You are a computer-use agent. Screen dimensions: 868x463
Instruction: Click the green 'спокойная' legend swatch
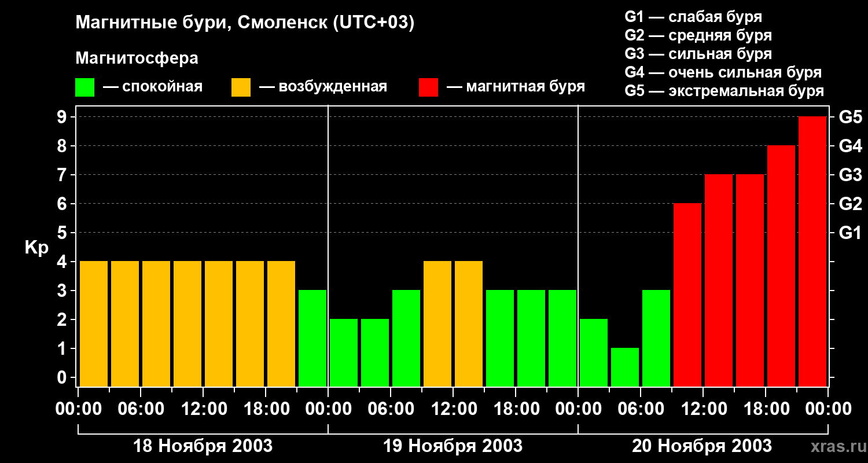(x=84, y=87)
